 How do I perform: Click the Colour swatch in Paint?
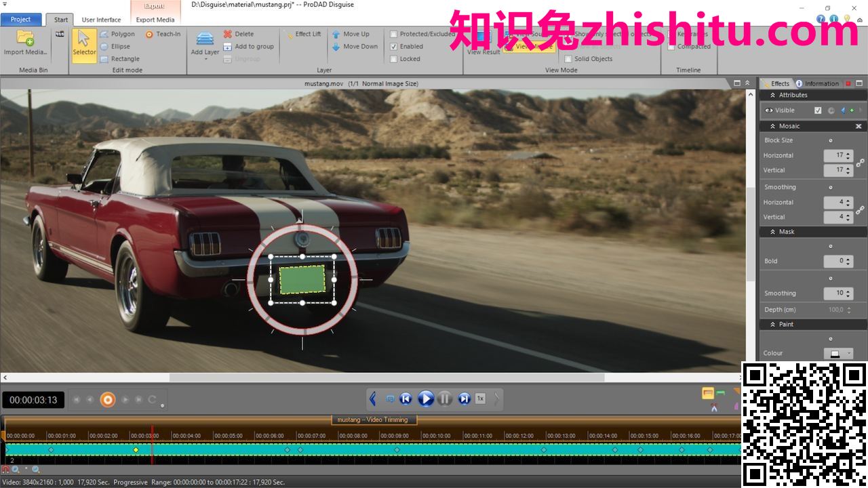(835, 354)
